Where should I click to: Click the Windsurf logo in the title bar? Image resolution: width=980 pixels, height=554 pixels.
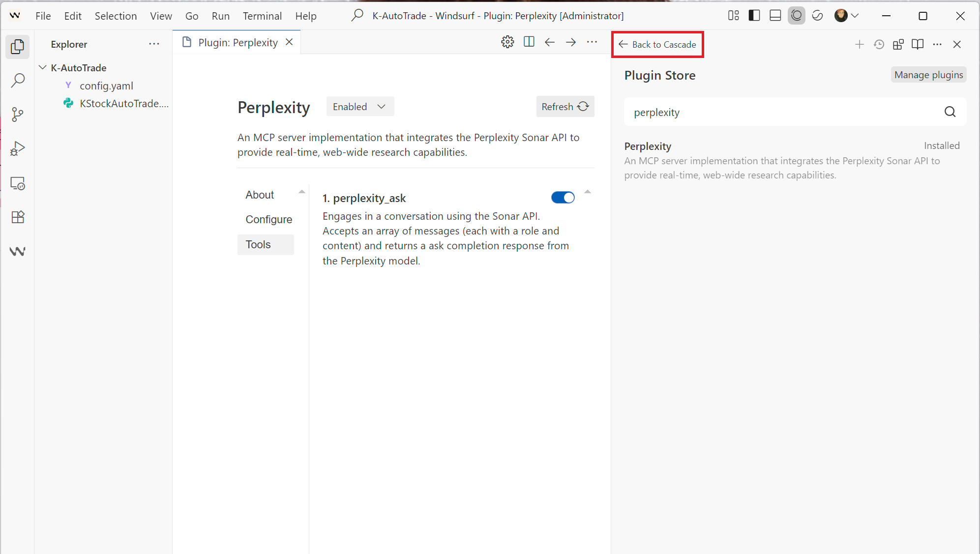(x=15, y=16)
